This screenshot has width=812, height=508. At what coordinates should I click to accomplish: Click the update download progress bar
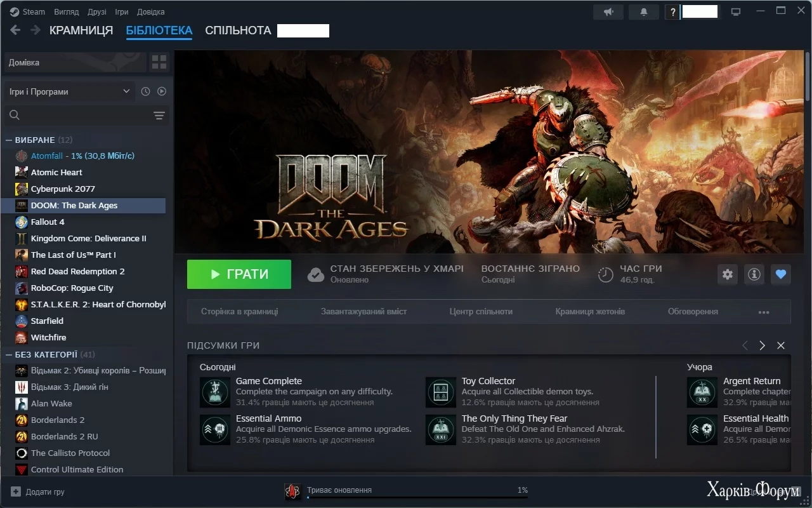click(x=417, y=497)
